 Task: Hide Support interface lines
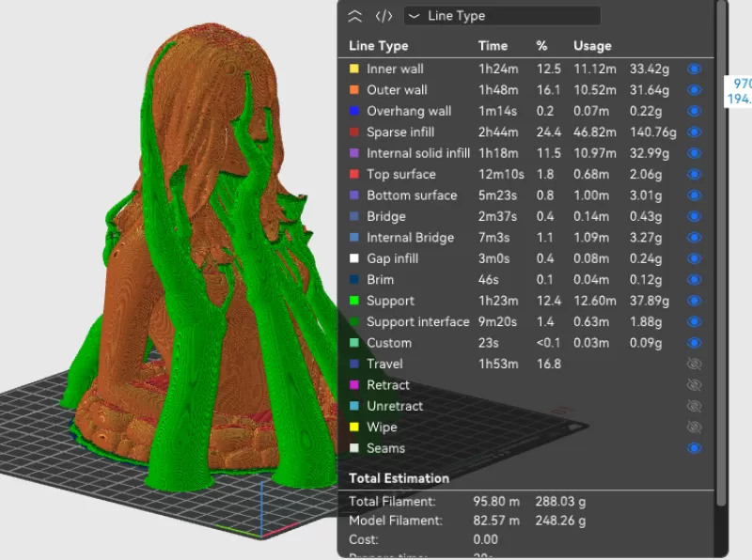pyautogui.click(x=694, y=321)
